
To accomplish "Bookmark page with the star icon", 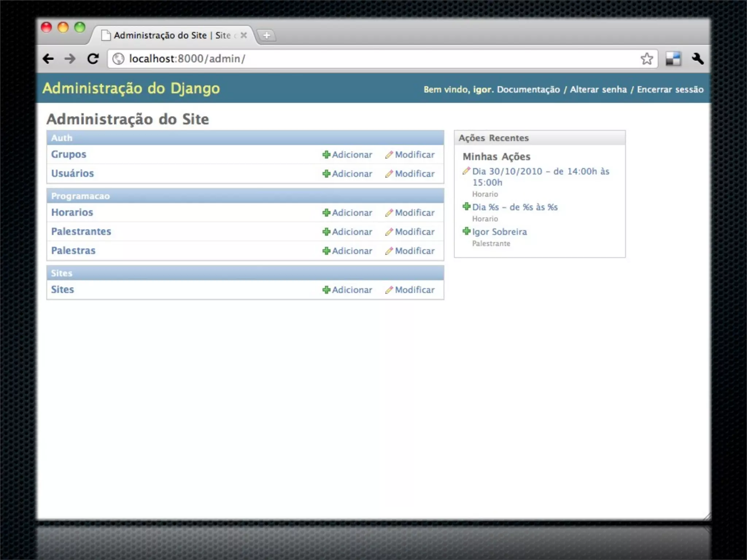I will [647, 59].
